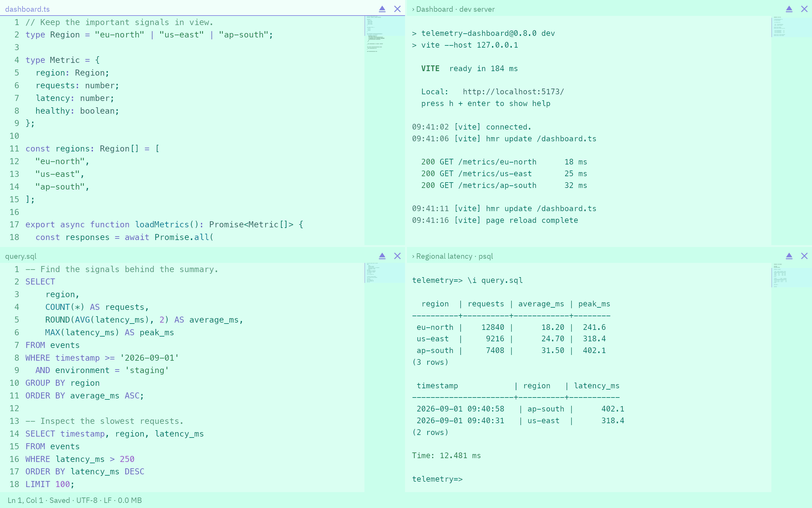
Task: Open the http://localhost:5173/ link in terminal
Action: pos(514,92)
